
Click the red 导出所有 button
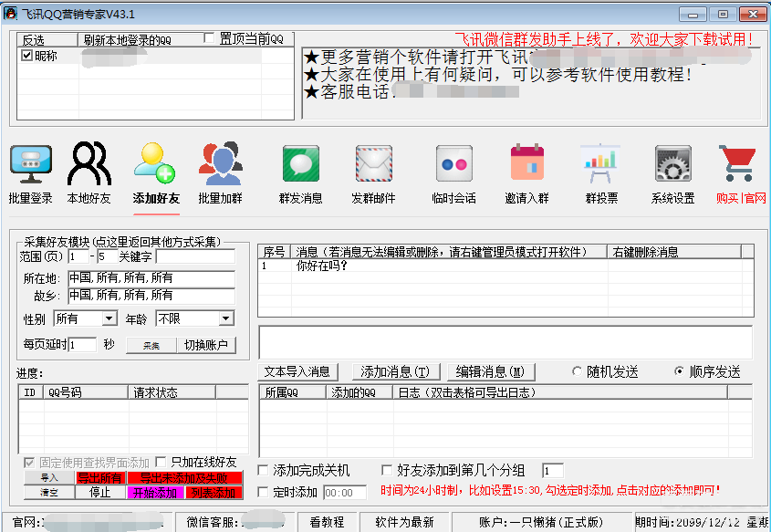pos(99,477)
